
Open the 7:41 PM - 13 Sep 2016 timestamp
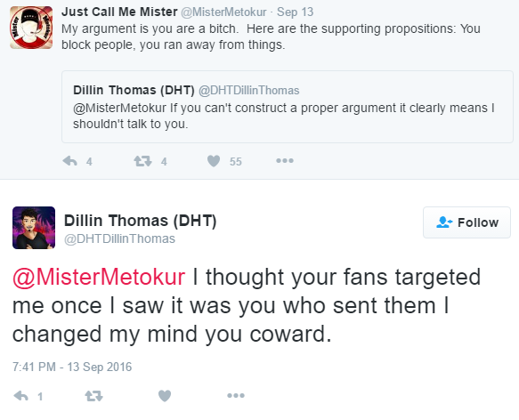[72, 367]
